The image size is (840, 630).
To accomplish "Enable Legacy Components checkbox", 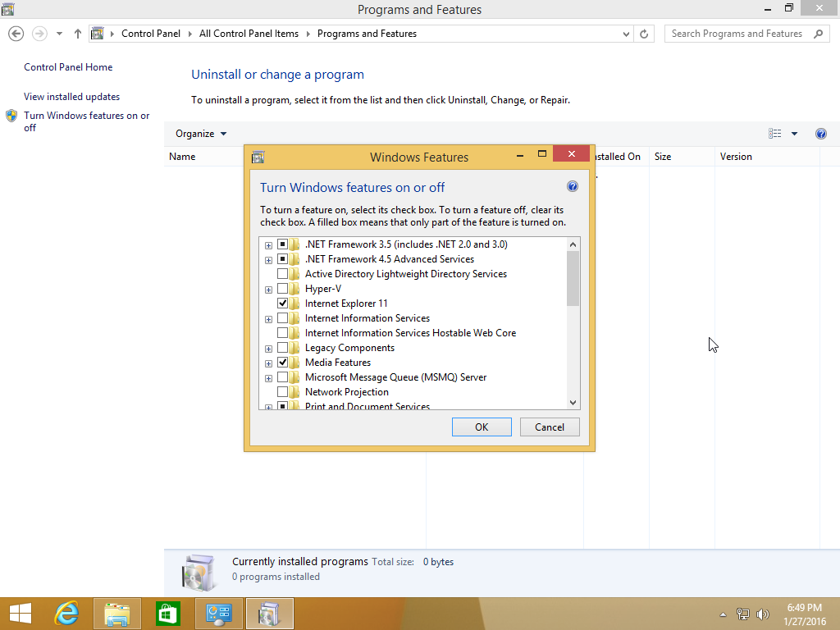I will click(x=282, y=348).
